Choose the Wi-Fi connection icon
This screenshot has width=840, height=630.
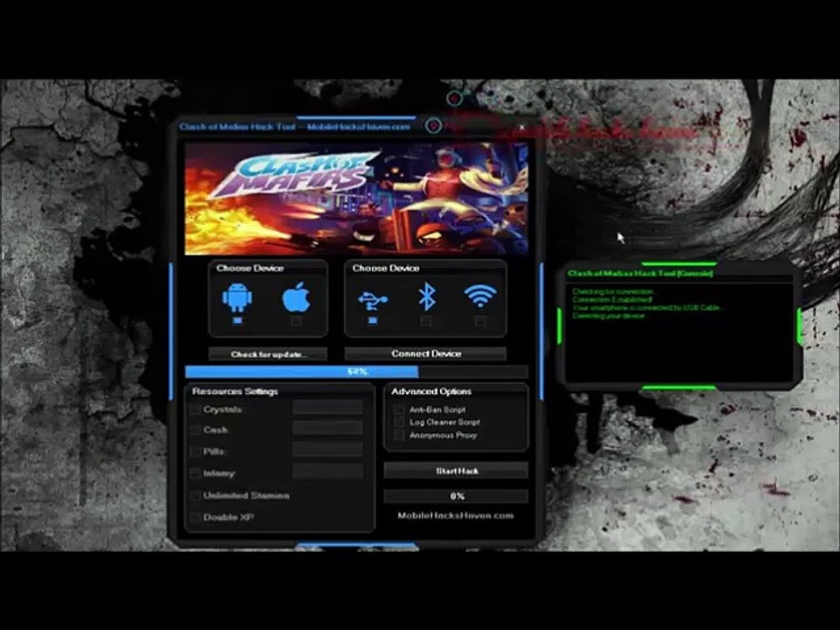pos(480,296)
